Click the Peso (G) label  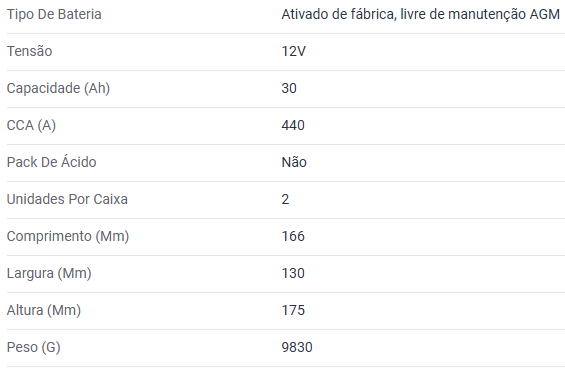(34, 347)
